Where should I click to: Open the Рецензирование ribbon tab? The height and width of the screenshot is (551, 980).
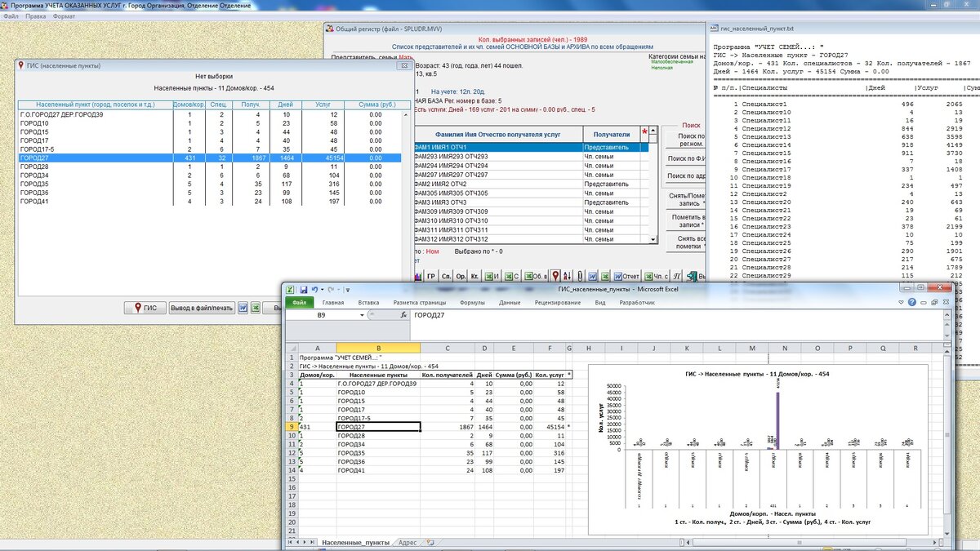tap(558, 303)
